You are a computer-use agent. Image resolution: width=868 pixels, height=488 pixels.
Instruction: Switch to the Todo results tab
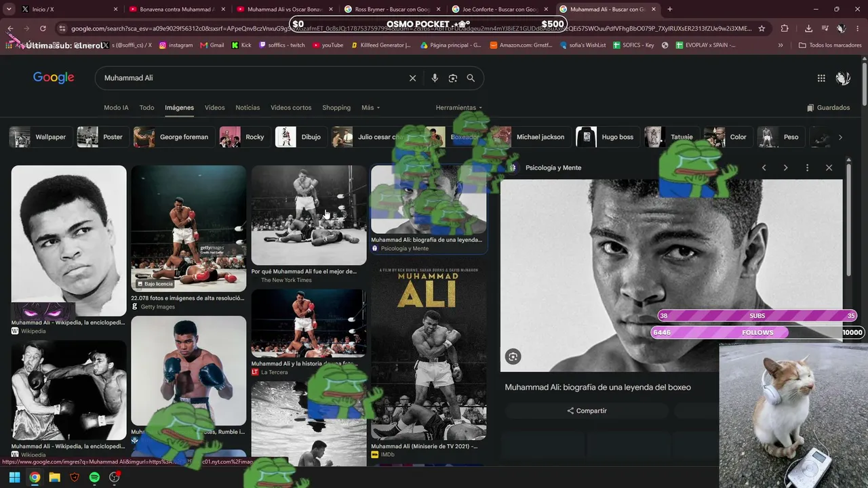(146, 108)
